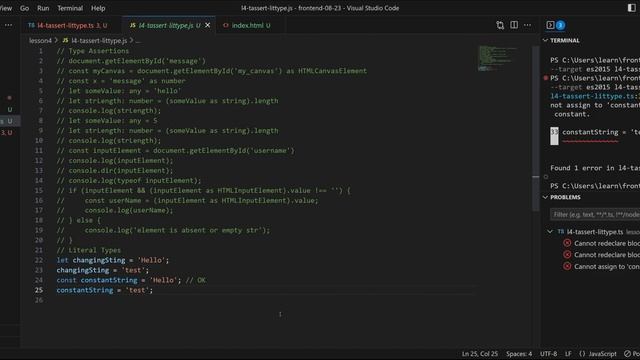Collapse the PROBLEMS section
This screenshot has width=640, height=360.
(x=545, y=197)
